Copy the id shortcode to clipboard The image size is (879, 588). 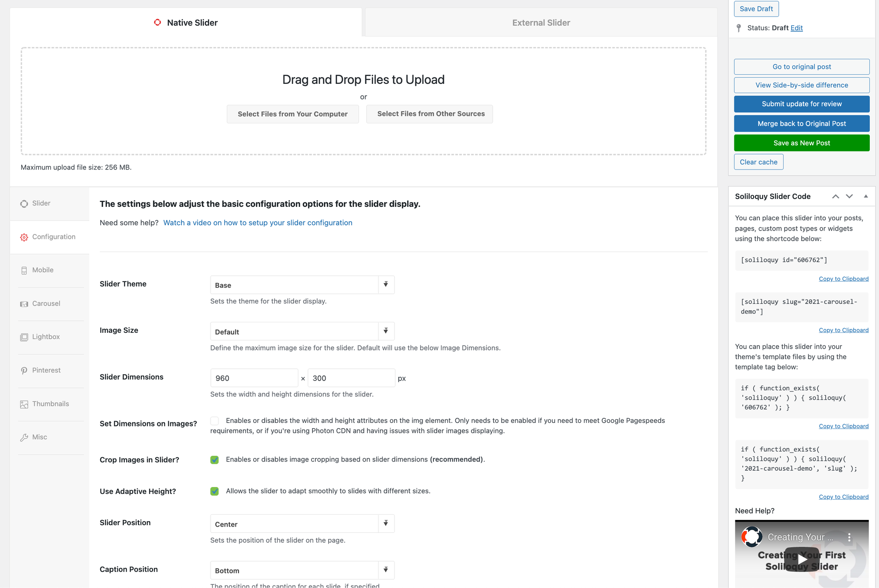[x=843, y=279]
